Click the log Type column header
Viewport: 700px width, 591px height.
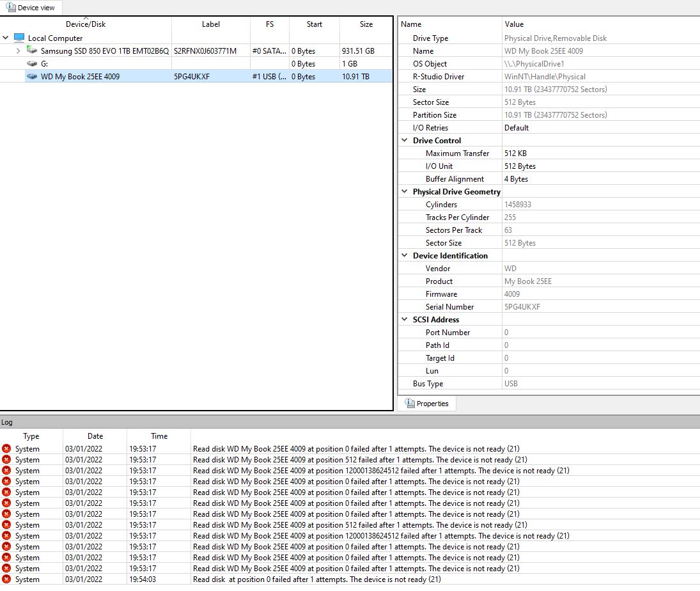[x=31, y=436]
